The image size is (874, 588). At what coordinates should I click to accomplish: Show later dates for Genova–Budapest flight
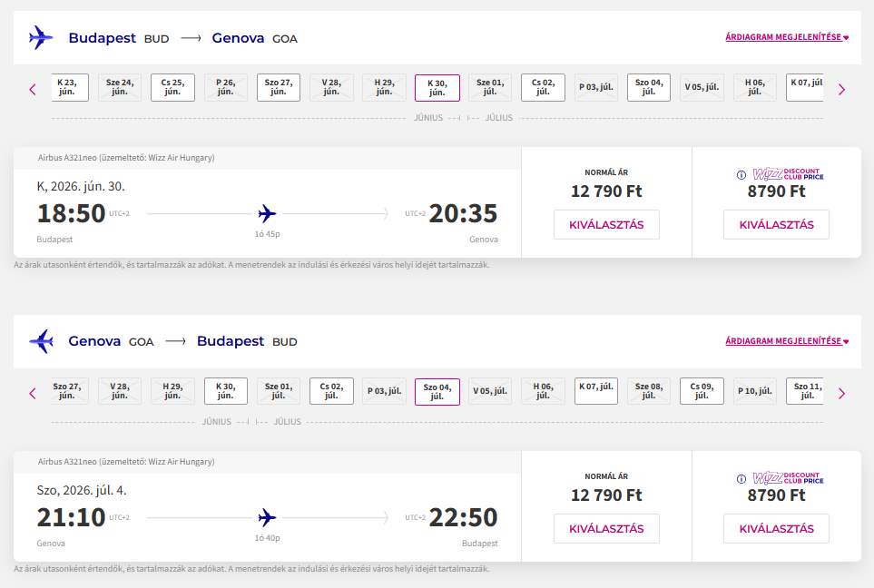(841, 393)
